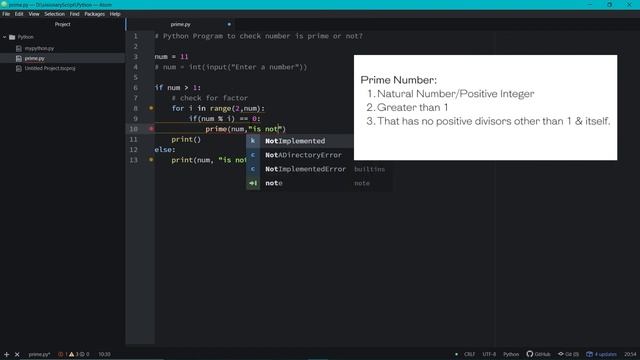Click the keyword 'k' icon beside NotImplemented

click(x=253, y=141)
